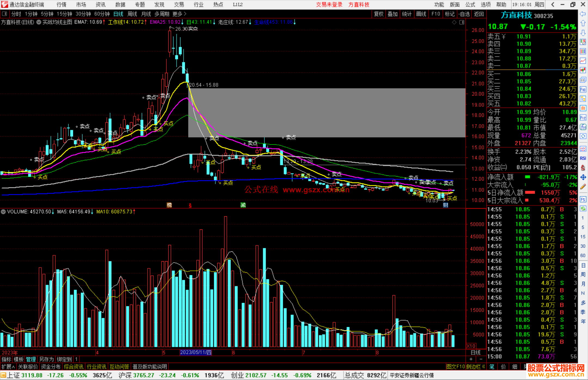Click the candlestick chart sidebar icon
Image resolution: width=588 pixels, height=380 pixels.
(583, 70)
